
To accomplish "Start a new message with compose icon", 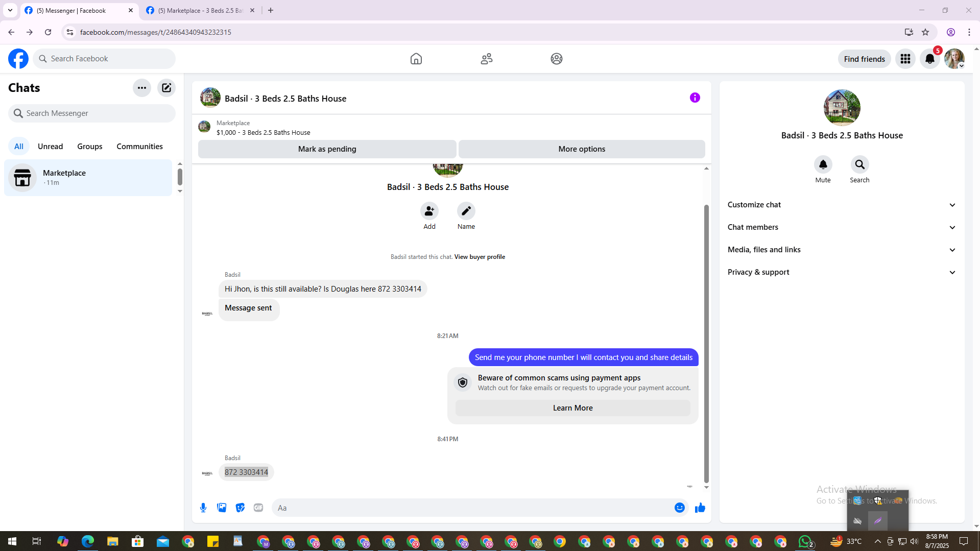I will tap(166, 88).
